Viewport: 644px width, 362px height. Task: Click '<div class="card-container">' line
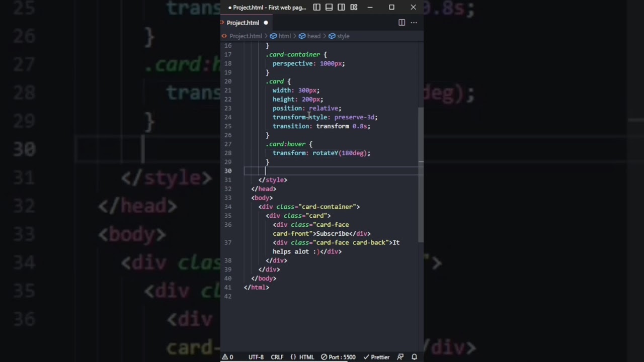[309, 207]
